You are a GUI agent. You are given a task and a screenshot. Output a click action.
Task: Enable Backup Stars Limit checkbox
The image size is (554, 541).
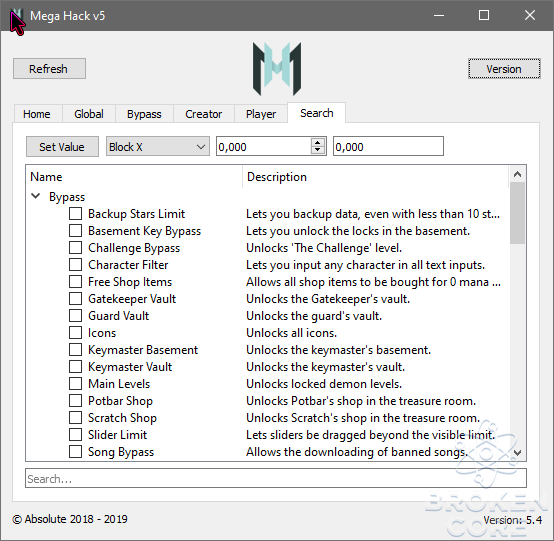[x=75, y=213]
